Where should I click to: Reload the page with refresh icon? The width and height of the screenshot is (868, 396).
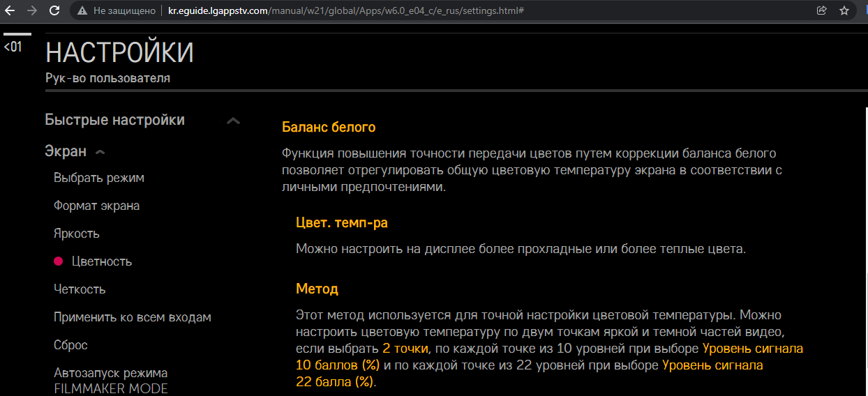click(54, 11)
